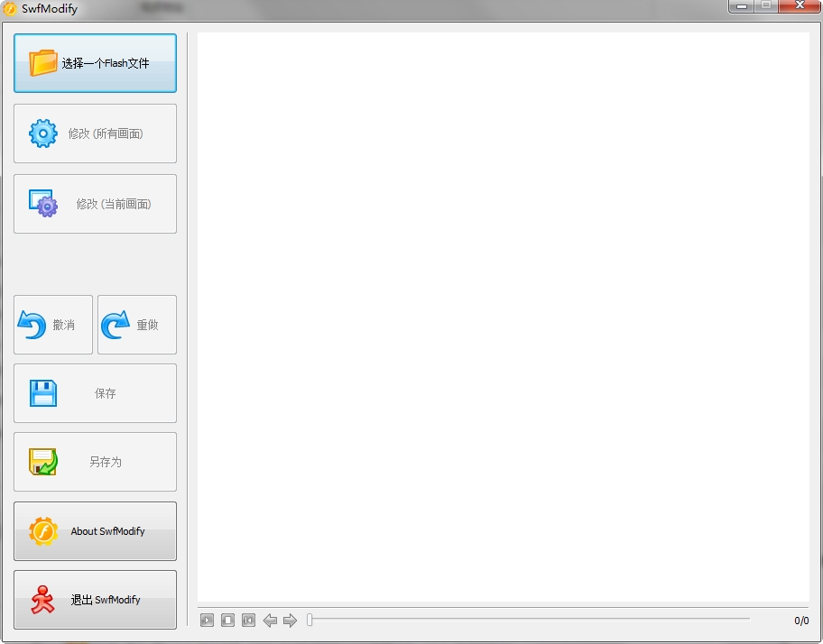Save the file using the floppy disk icon

(95, 393)
